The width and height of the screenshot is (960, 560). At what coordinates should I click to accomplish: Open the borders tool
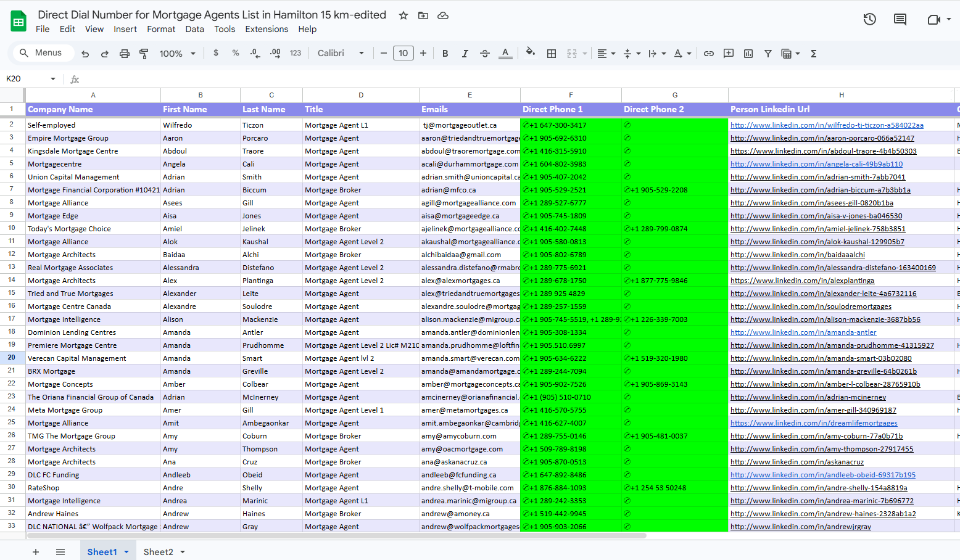(x=552, y=54)
